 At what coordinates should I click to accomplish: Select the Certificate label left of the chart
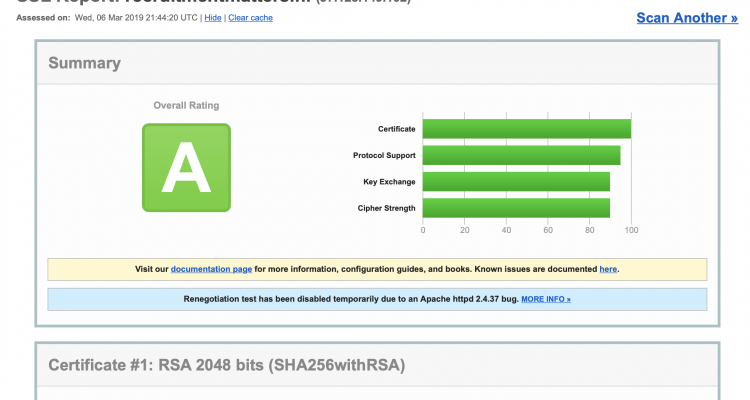[397, 129]
